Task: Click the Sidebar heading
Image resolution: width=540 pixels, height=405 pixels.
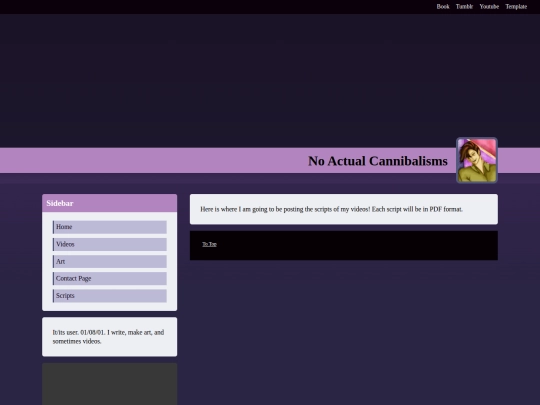Action: 60,203
